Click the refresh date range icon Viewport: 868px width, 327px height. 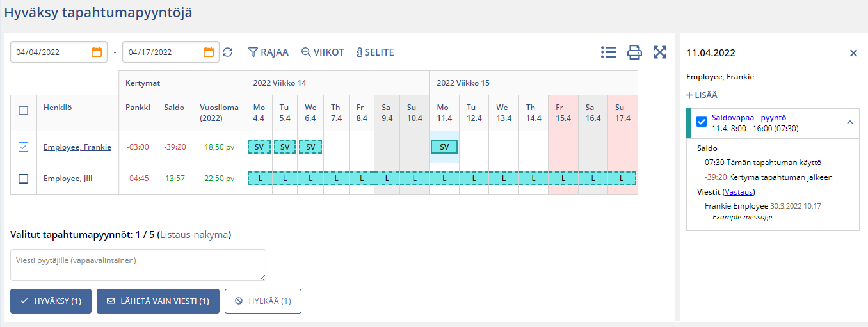[228, 52]
